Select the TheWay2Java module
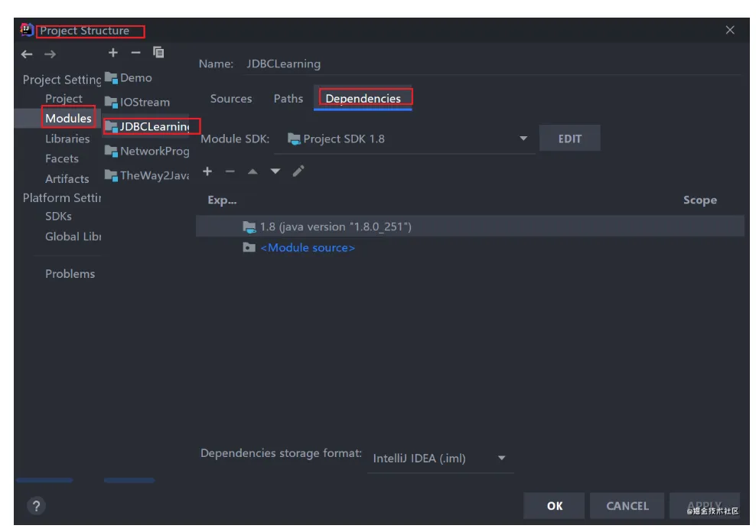The height and width of the screenshot is (532, 756). (155, 175)
